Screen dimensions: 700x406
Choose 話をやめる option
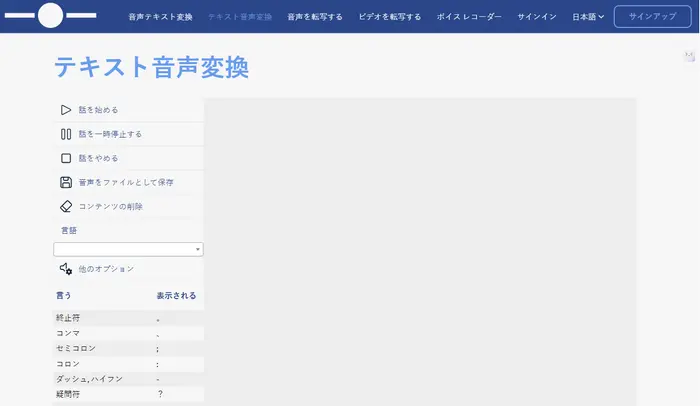98,158
